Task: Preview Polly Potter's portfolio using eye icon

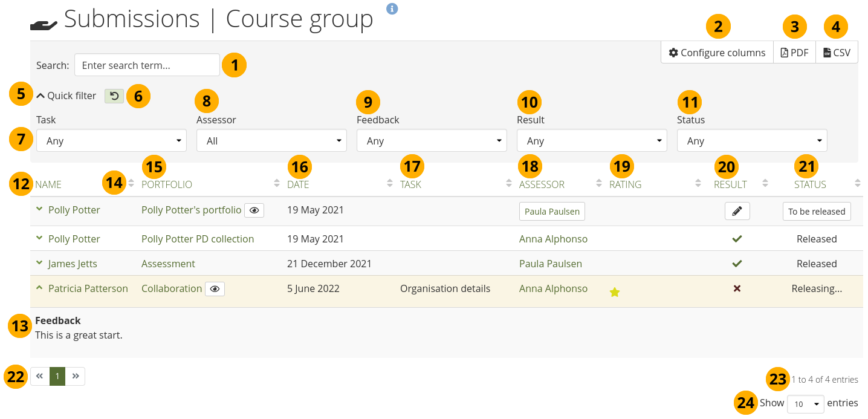Action: 254,210
